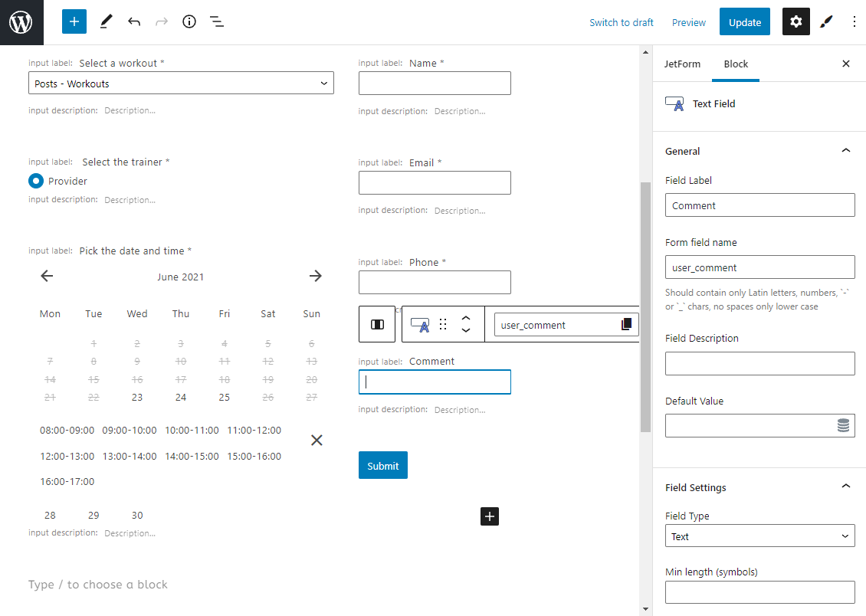Select the pencil Tools icon

pyautogui.click(x=106, y=21)
